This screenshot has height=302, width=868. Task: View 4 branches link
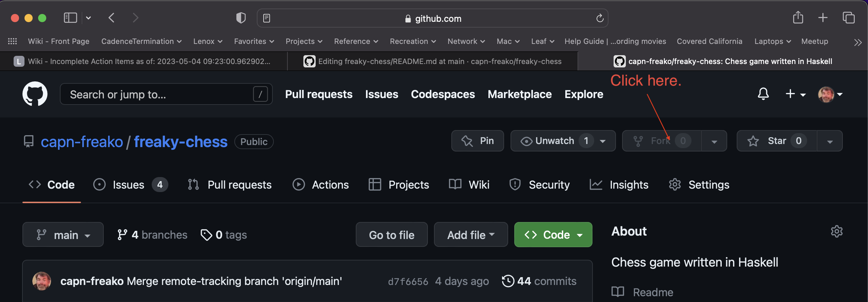coord(152,235)
